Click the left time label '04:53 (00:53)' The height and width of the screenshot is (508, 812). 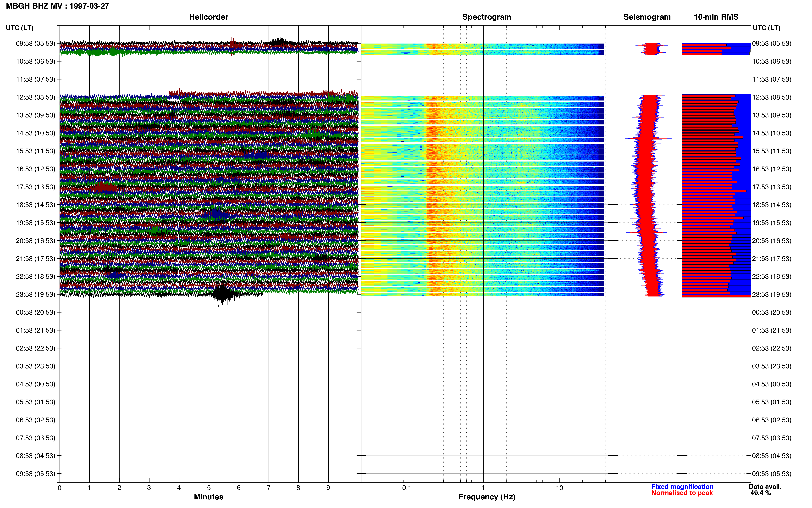(x=35, y=384)
